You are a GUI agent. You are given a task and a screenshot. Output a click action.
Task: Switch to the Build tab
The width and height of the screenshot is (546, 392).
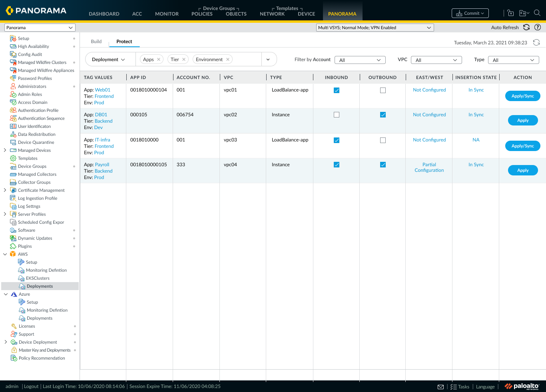pyautogui.click(x=96, y=42)
